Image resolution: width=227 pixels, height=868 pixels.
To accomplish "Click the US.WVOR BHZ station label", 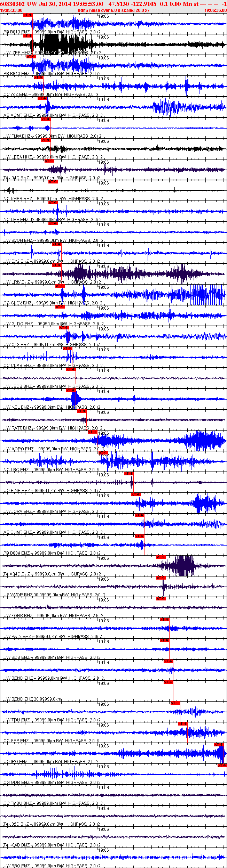I will (x=18, y=595).
